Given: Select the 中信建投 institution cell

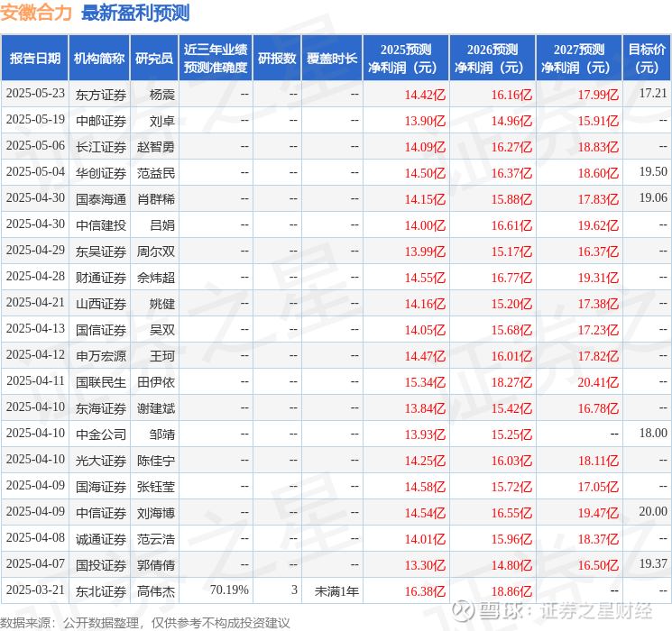Looking at the screenshot, I should point(101,225).
